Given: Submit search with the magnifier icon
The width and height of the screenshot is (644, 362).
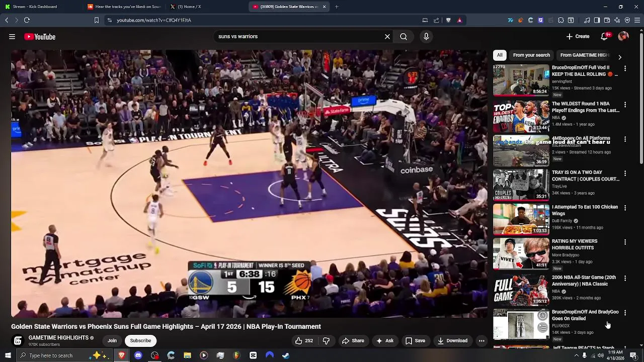Looking at the screenshot, I should (x=404, y=37).
